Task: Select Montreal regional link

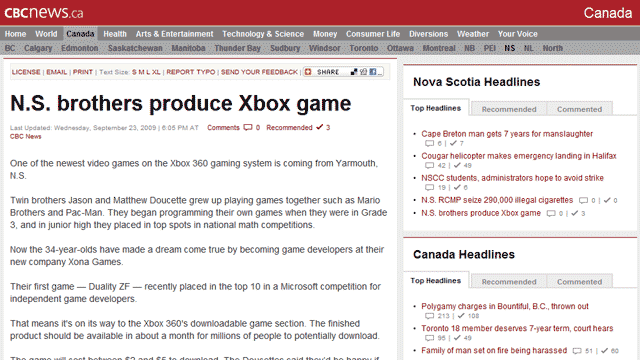Action: (x=439, y=48)
